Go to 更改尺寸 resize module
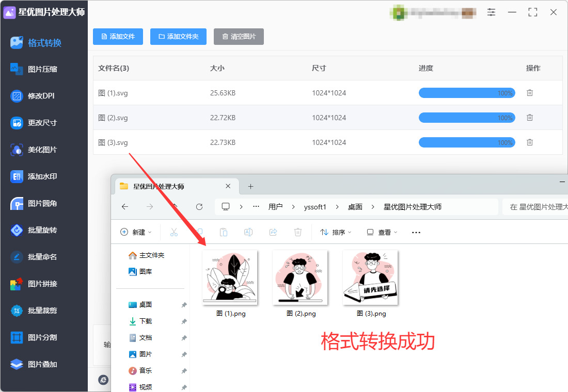Screen dimensions: 568x392 click(34, 123)
